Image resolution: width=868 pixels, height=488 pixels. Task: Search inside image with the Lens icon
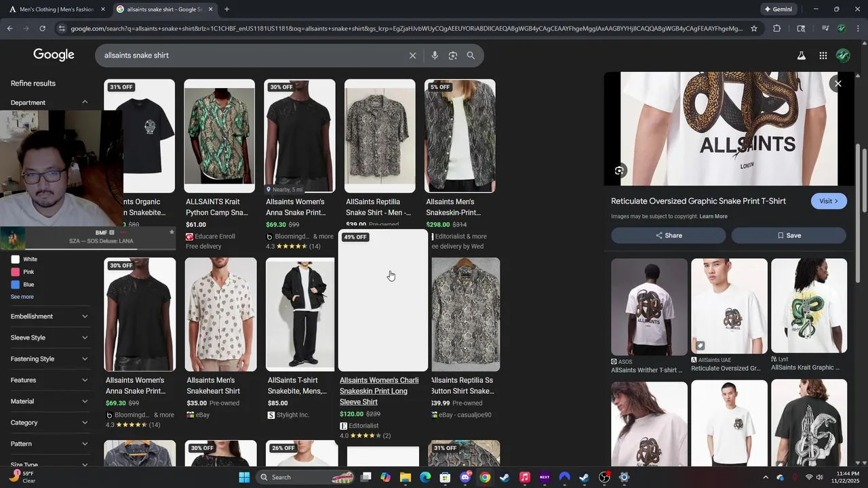tap(619, 171)
